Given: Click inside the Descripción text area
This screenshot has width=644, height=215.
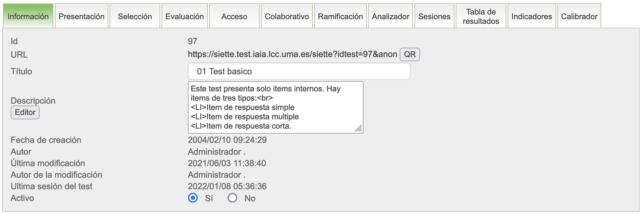Looking at the screenshot, I should pyautogui.click(x=275, y=107).
